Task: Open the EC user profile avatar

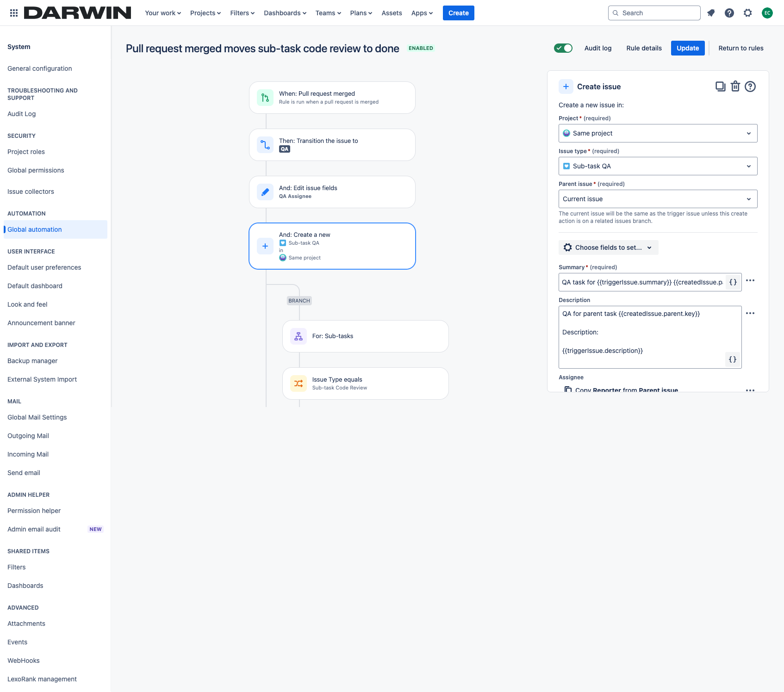Action: 767,13
